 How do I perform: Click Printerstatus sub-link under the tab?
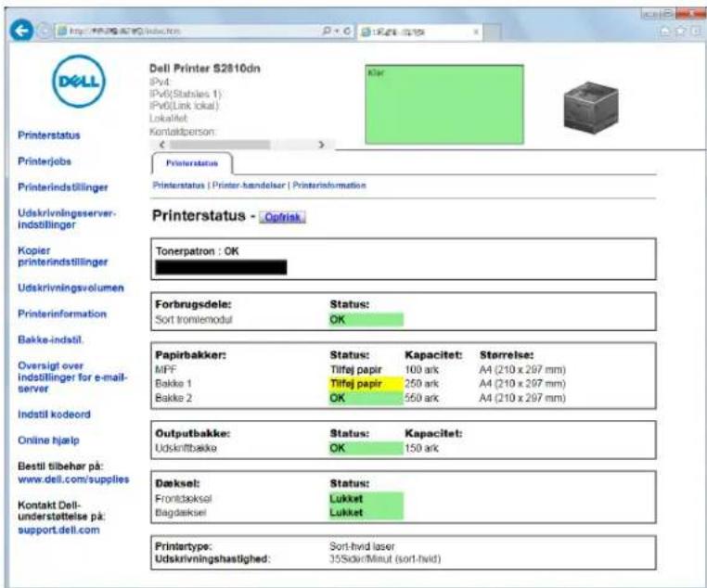tap(178, 185)
